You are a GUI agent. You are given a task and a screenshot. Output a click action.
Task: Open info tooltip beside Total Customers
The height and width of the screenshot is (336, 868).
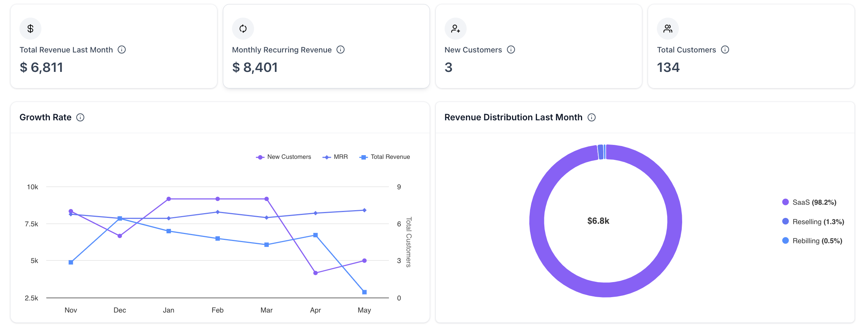[x=725, y=50]
